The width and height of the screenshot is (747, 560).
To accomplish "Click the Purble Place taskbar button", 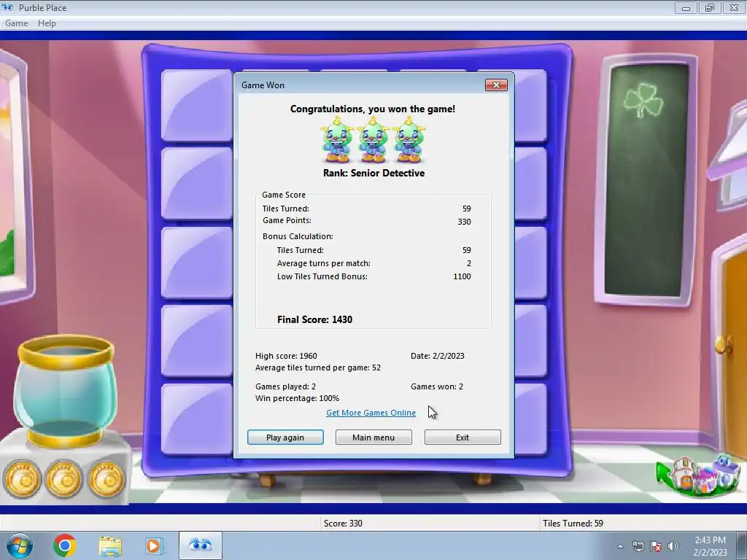I will [200, 545].
